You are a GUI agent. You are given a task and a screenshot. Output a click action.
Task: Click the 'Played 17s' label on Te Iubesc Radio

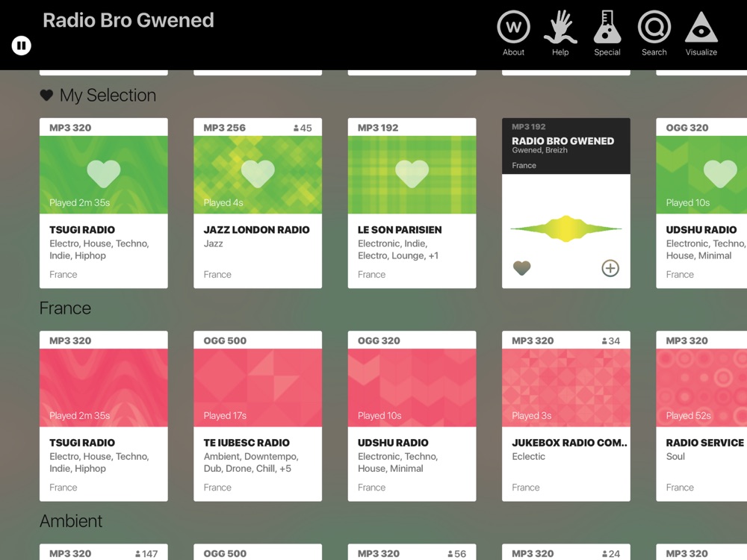pyautogui.click(x=225, y=416)
